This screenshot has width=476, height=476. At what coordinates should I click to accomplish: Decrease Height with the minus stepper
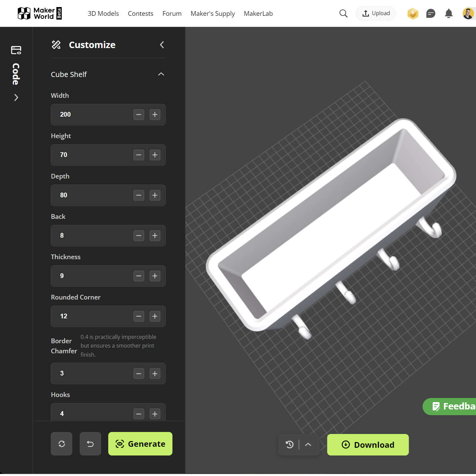coord(138,155)
